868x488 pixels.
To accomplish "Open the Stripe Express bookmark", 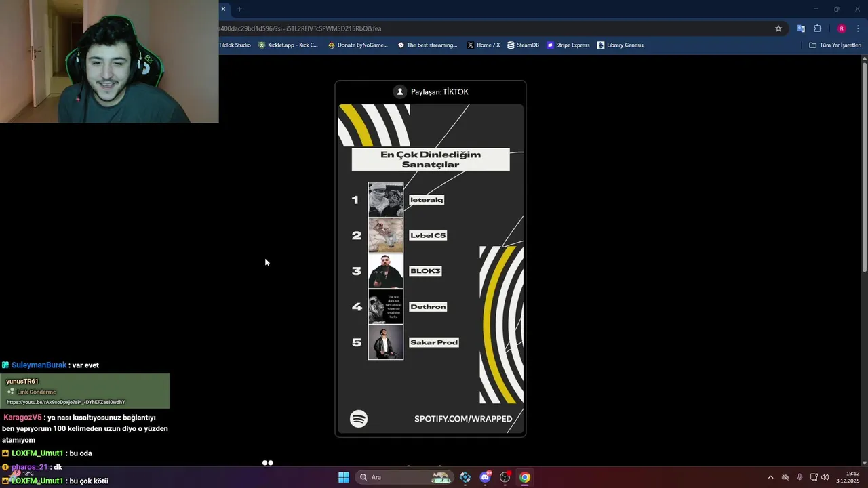I will [x=568, y=45].
